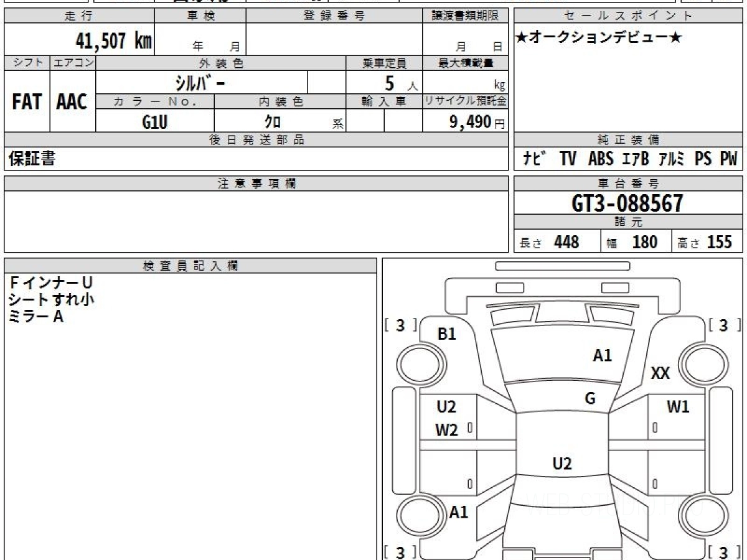Click the W1 mark on the door

(x=678, y=407)
